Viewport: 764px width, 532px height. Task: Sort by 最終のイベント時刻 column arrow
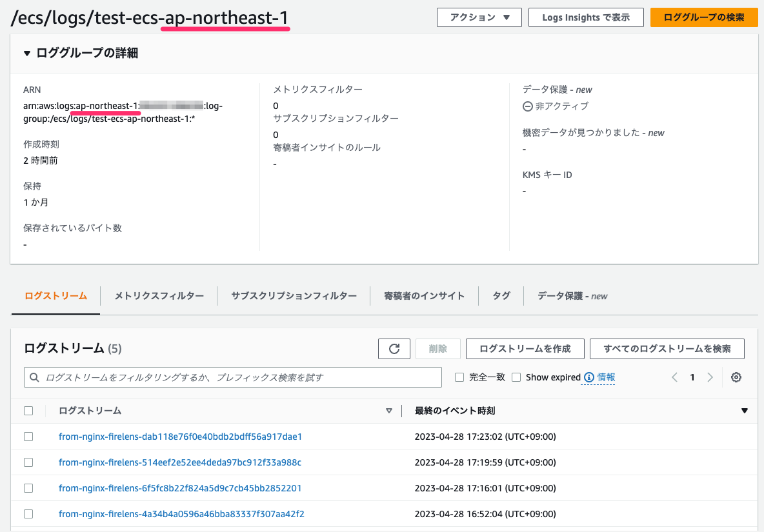[744, 410]
